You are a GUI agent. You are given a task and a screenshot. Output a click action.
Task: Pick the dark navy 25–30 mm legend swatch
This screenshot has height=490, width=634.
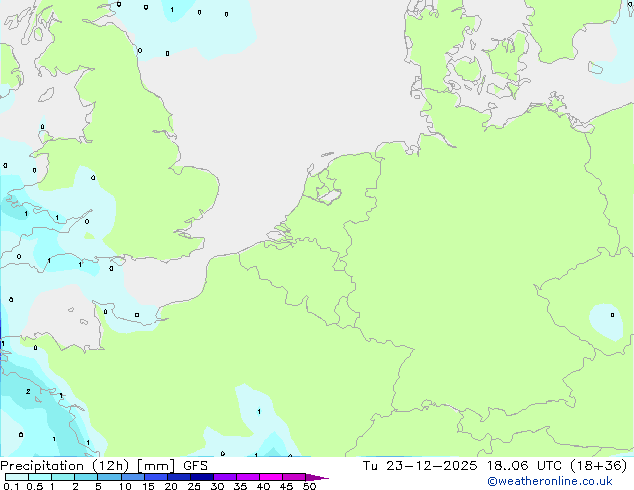tap(202, 477)
